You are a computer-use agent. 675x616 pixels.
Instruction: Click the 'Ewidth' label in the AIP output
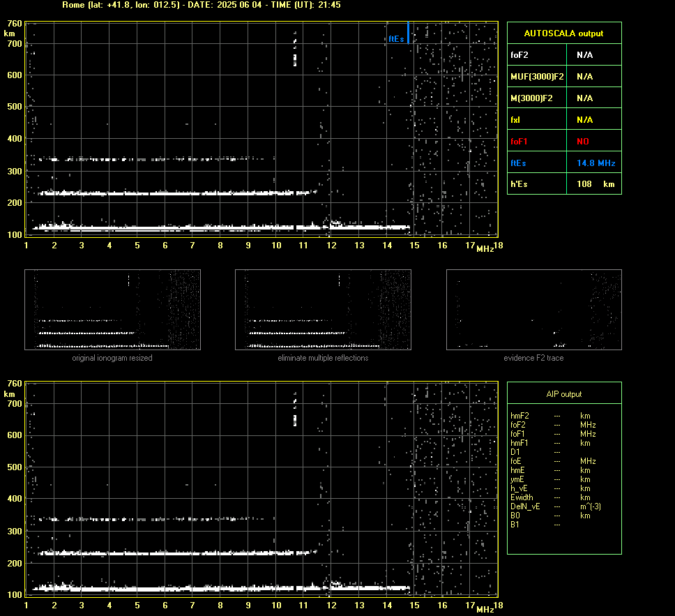coord(522,497)
